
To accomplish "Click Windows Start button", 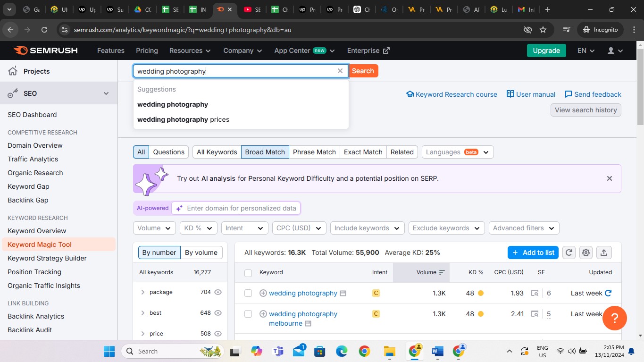I will (109, 351).
